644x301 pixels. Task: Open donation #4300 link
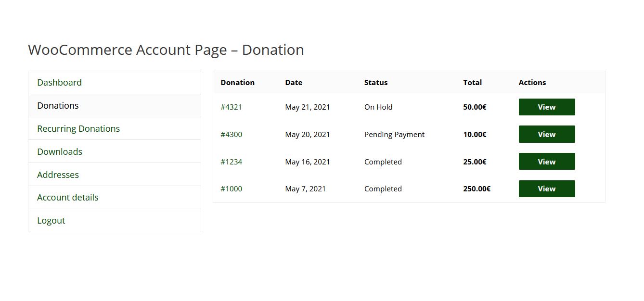point(231,135)
